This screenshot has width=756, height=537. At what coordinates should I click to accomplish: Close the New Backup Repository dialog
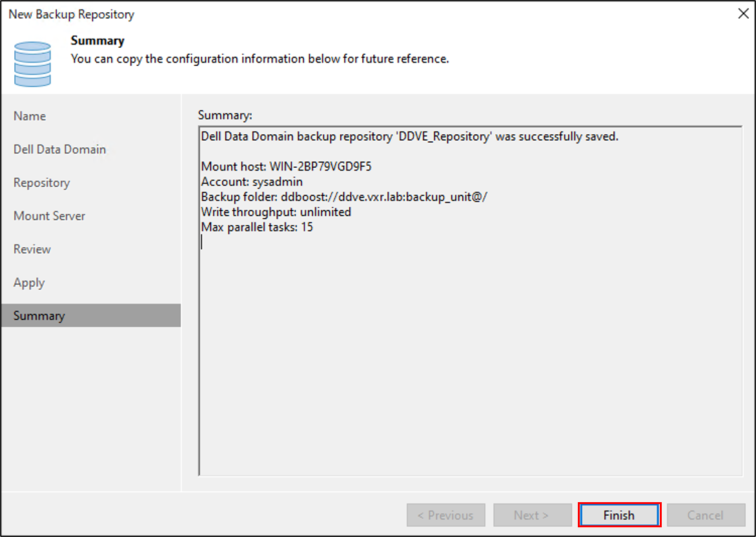click(x=743, y=14)
